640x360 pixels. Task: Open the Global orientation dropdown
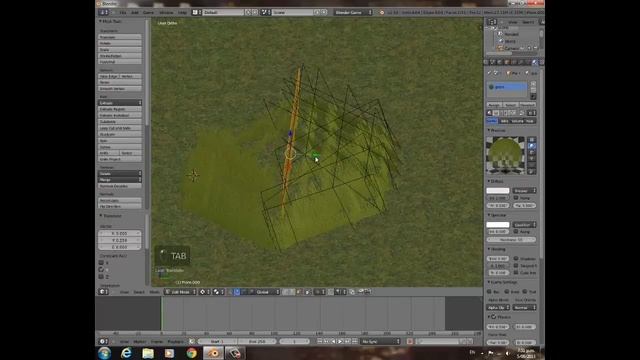tap(265, 292)
